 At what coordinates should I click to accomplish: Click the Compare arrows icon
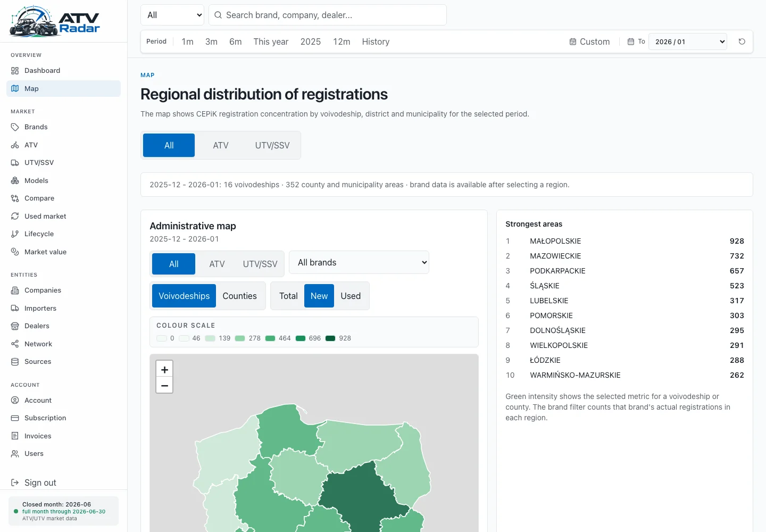pyautogui.click(x=15, y=198)
